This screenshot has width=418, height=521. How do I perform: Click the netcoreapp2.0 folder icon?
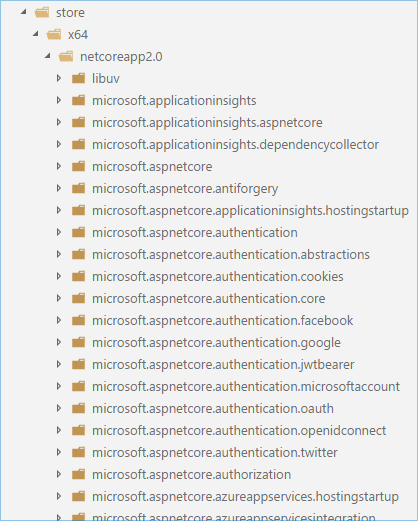[x=66, y=56]
